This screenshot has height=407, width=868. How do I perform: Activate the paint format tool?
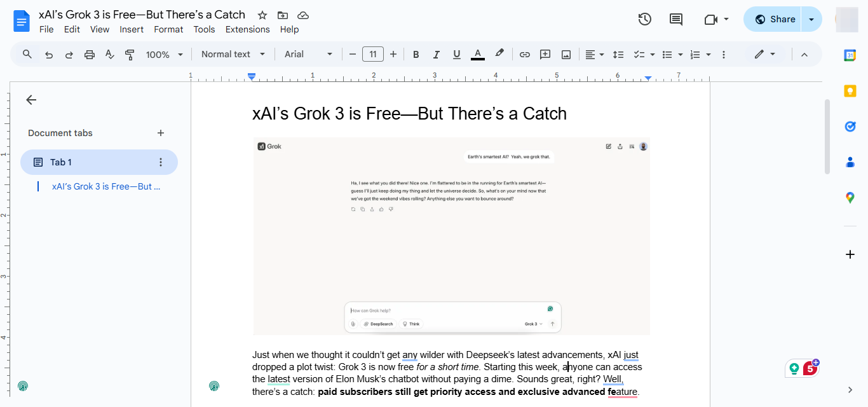click(x=130, y=55)
